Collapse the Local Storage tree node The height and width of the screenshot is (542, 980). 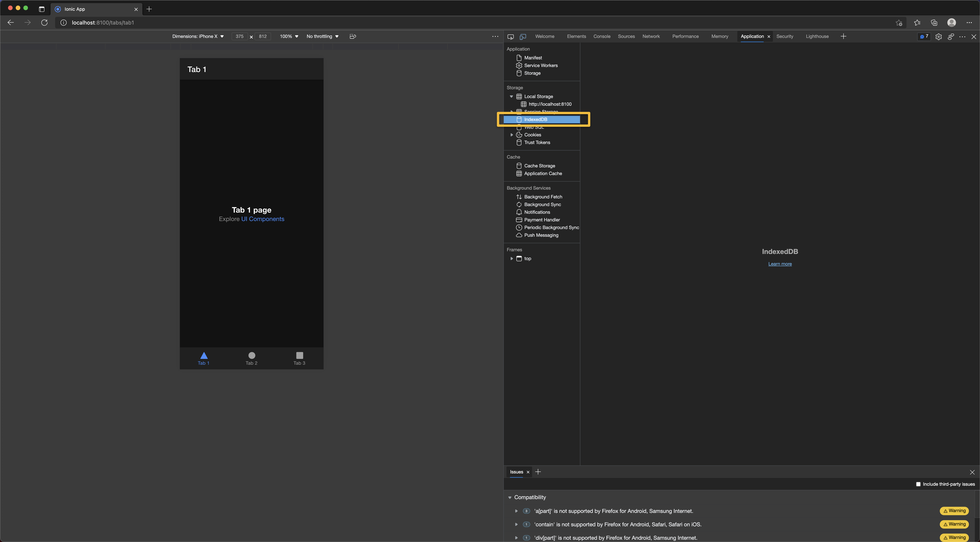click(511, 96)
